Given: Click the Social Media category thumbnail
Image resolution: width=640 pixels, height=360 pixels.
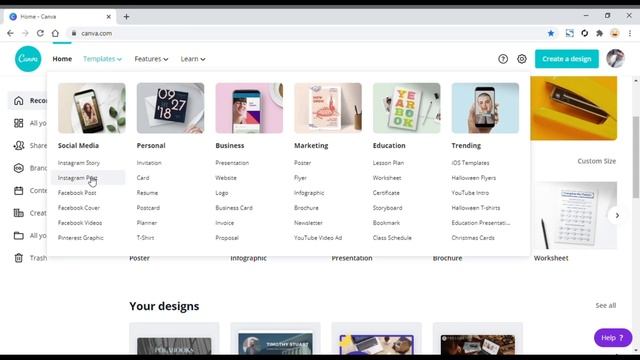Looking at the screenshot, I should click(91, 108).
